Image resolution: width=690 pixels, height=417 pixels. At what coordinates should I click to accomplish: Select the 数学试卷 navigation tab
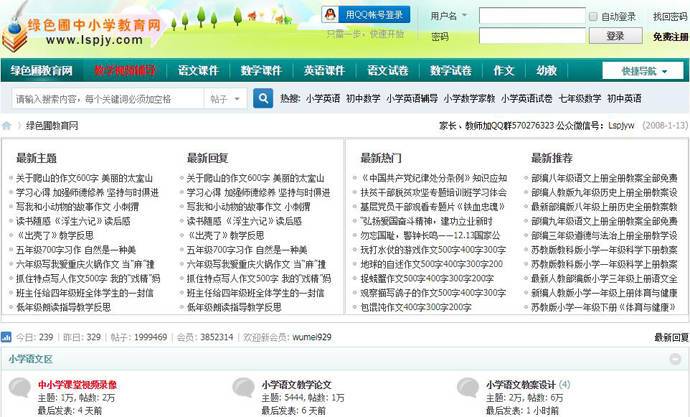point(451,71)
